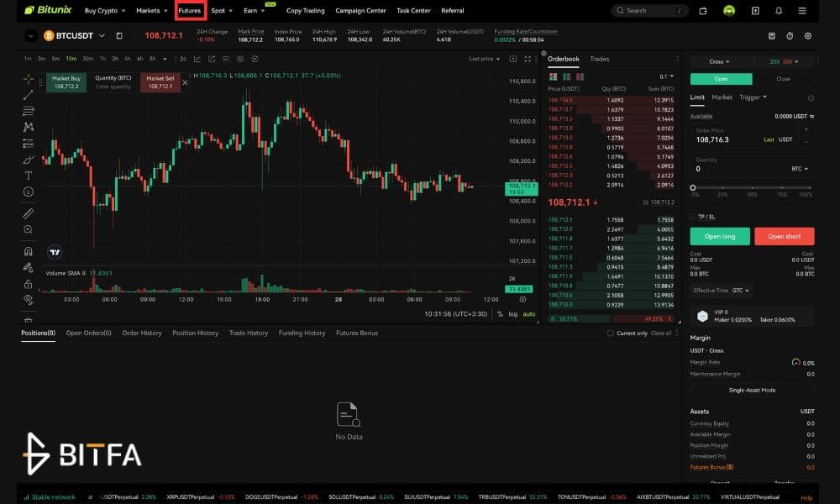Toggle Current only radio option

610,333
